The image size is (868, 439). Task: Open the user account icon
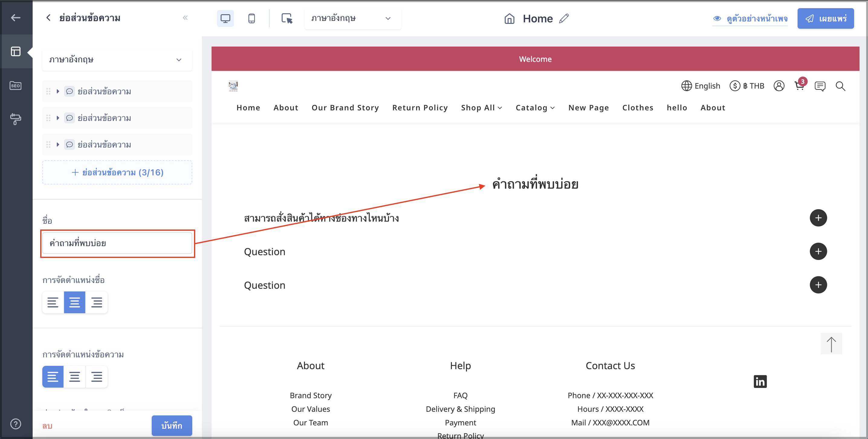pyautogui.click(x=779, y=86)
